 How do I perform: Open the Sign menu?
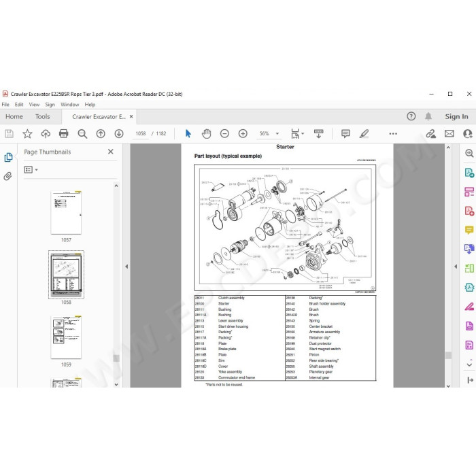[50, 105]
